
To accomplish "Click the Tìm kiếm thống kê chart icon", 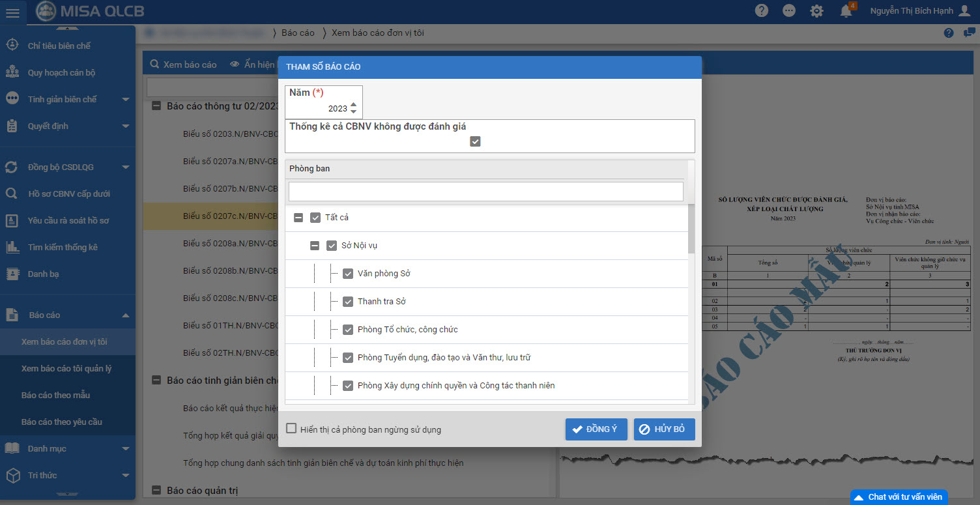I will click(x=12, y=247).
